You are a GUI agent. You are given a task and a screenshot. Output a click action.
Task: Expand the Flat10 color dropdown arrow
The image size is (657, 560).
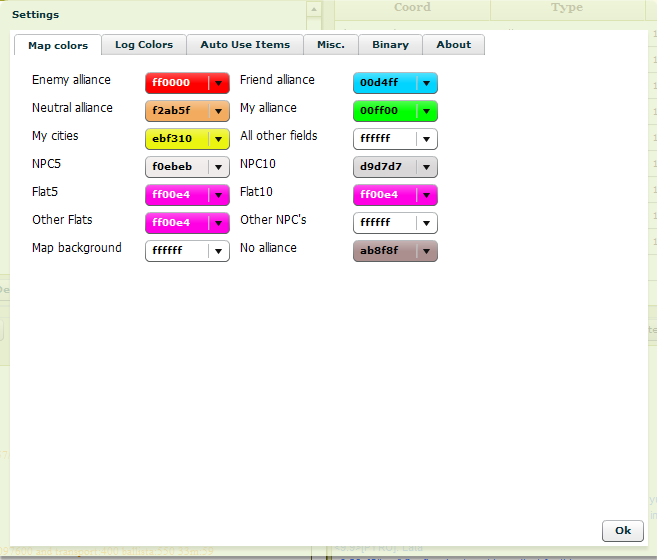tap(427, 195)
